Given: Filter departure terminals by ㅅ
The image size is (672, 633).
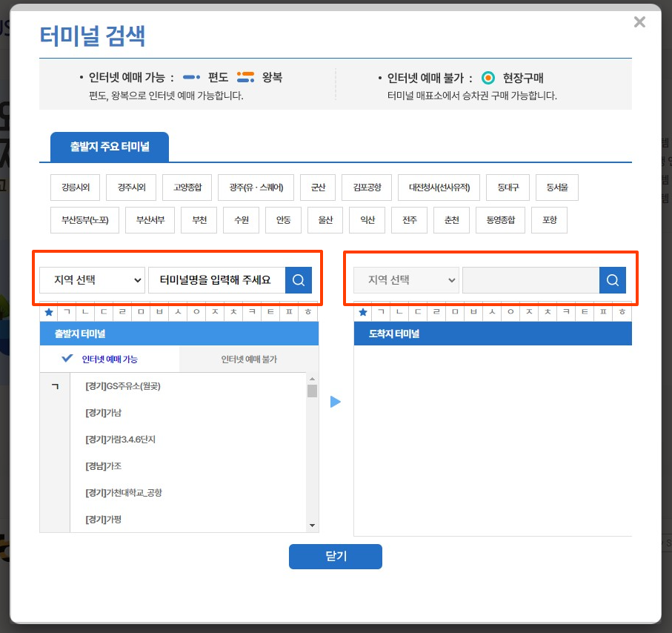Looking at the screenshot, I should tap(178, 312).
